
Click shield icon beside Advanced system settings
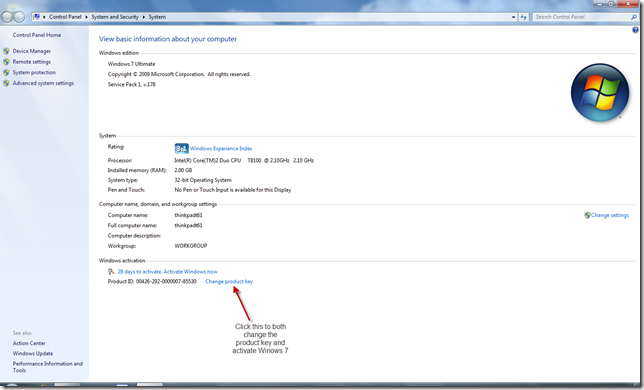(x=6, y=83)
